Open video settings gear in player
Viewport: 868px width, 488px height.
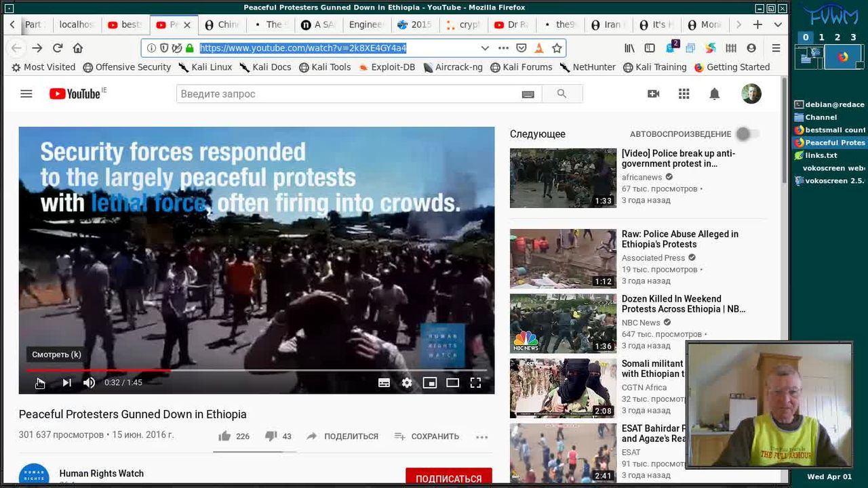click(x=407, y=383)
